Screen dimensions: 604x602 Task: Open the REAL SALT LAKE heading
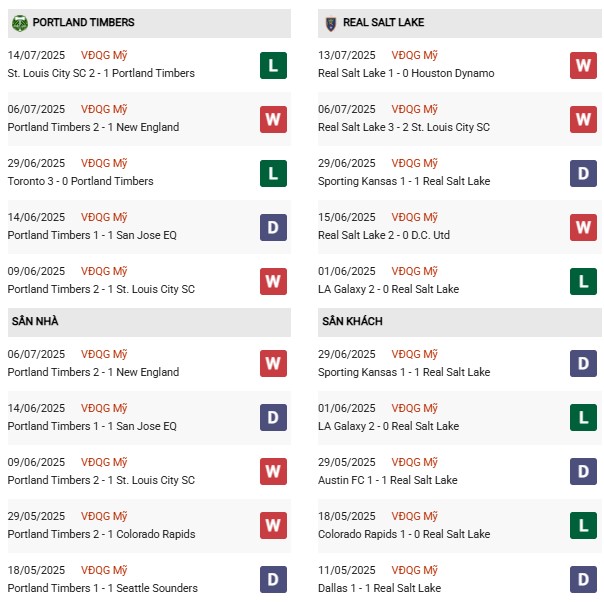pyautogui.click(x=383, y=22)
